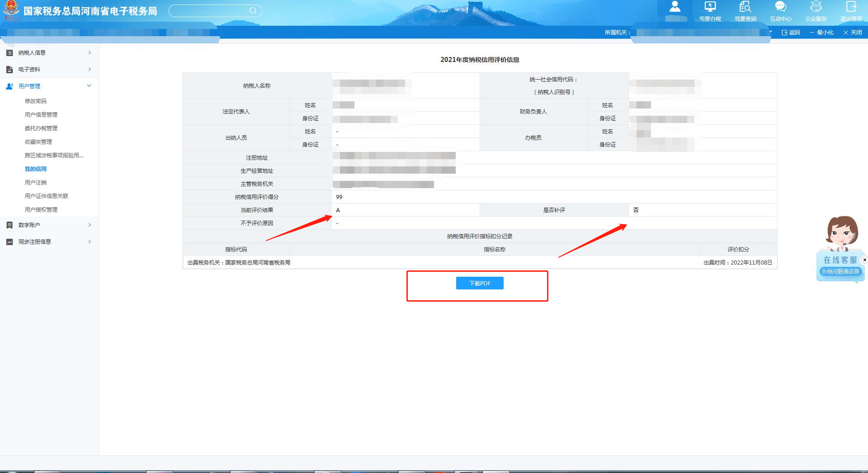868x473 pixels.
Task: Click the 国家税务总局河南省电子税务局 site title
Action: coord(90,11)
